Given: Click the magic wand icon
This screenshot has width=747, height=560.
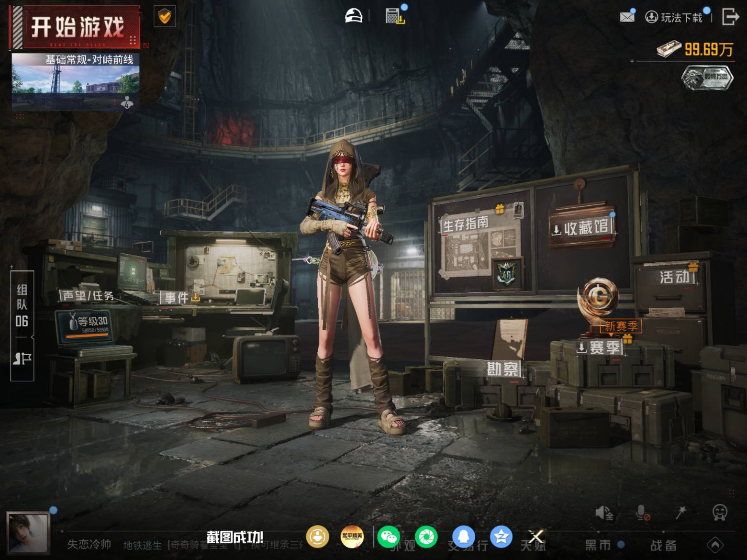Looking at the screenshot, I should [x=680, y=513].
